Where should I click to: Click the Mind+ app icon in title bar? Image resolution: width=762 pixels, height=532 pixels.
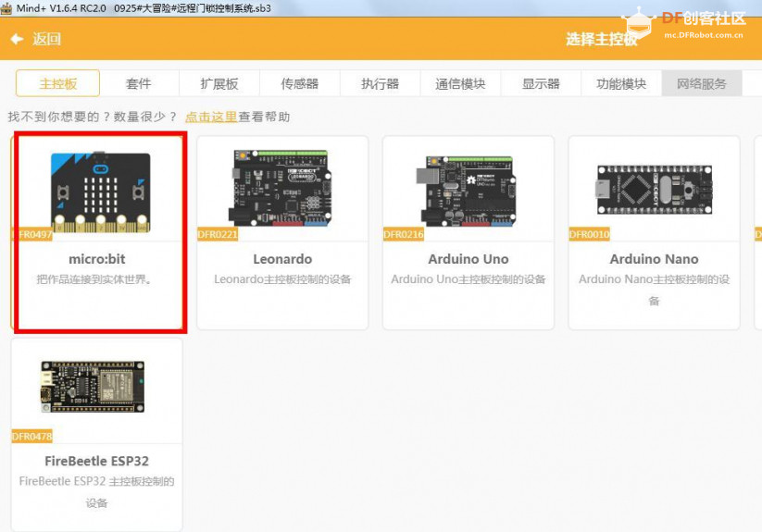[x=6, y=8]
